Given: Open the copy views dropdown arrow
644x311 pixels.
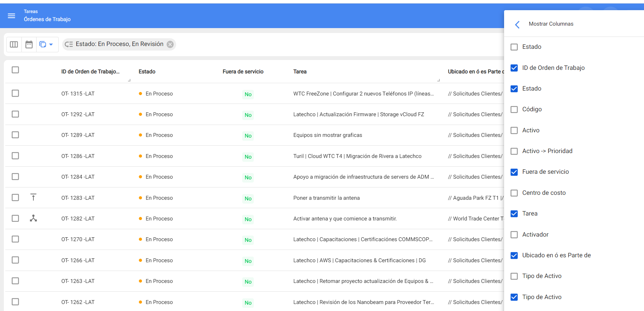Looking at the screenshot, I should [x=51, y=45].
